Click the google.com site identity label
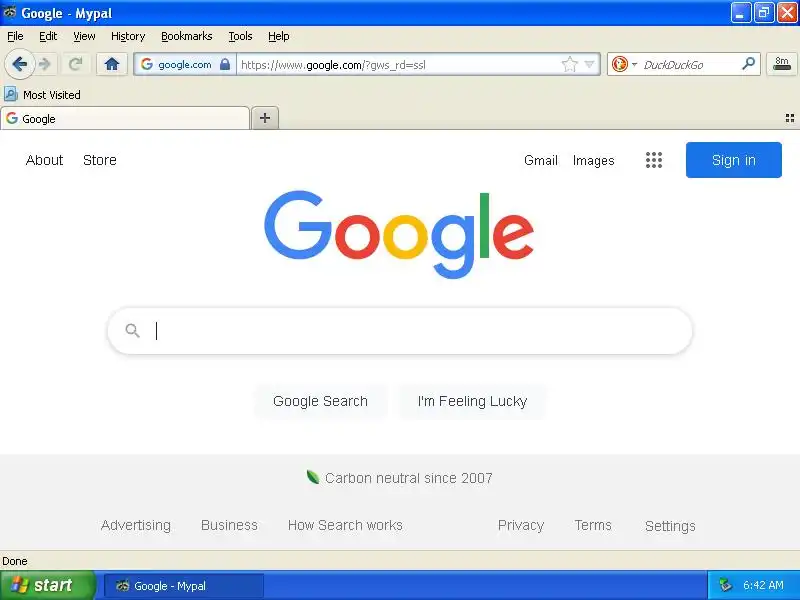 185,65
